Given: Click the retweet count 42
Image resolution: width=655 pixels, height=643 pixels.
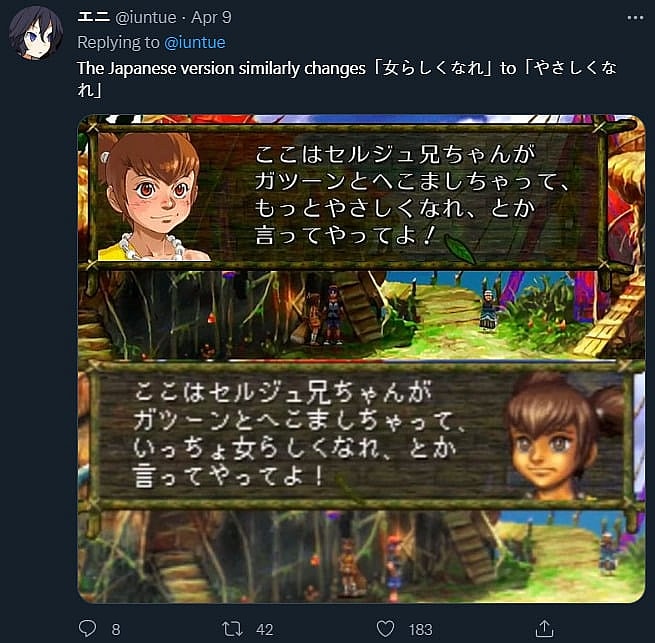Looking at the screenshot, I should (264, 629).
